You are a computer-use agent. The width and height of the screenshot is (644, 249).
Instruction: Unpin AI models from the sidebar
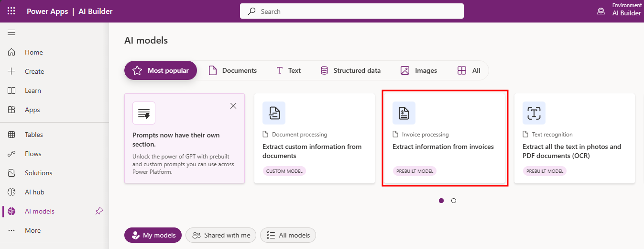click(x=99, y=211)
